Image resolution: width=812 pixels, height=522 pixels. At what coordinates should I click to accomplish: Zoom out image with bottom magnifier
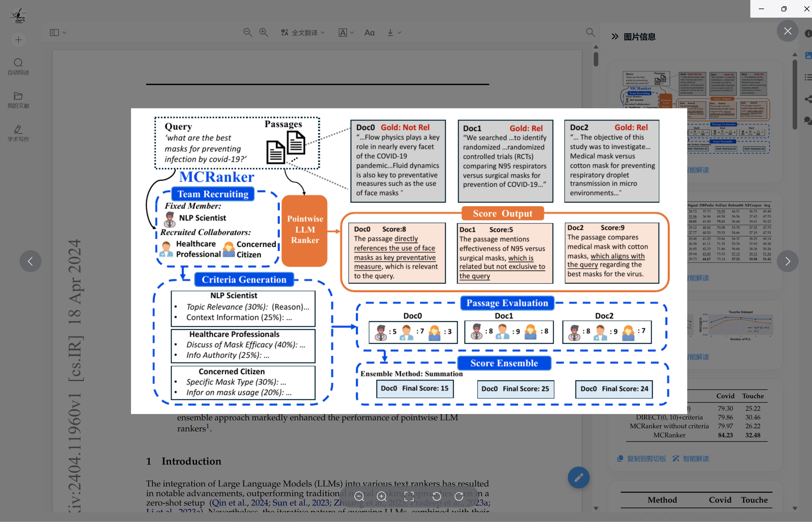[359, 497]
